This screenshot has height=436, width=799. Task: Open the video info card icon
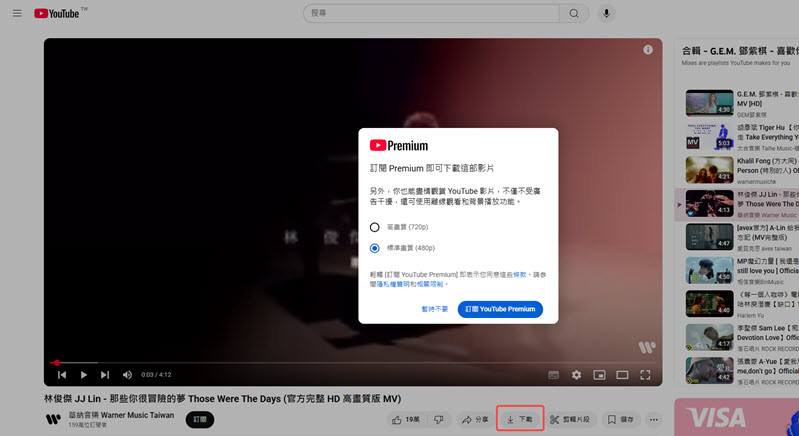click(648, 49)
